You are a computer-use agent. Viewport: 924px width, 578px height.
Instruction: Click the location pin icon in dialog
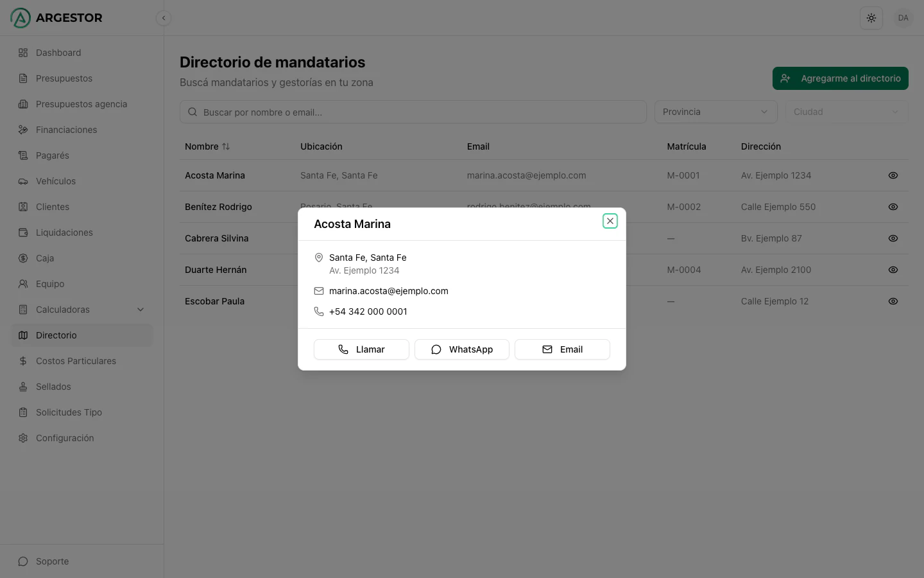pos(319,258)
